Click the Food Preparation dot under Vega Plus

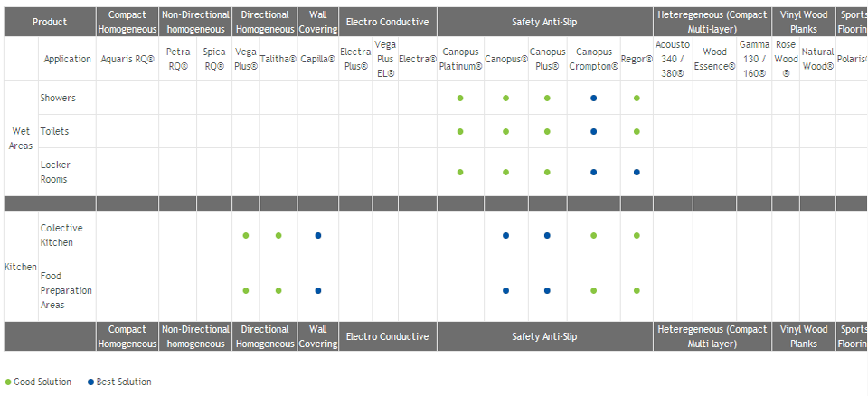(x=246, y=291)
